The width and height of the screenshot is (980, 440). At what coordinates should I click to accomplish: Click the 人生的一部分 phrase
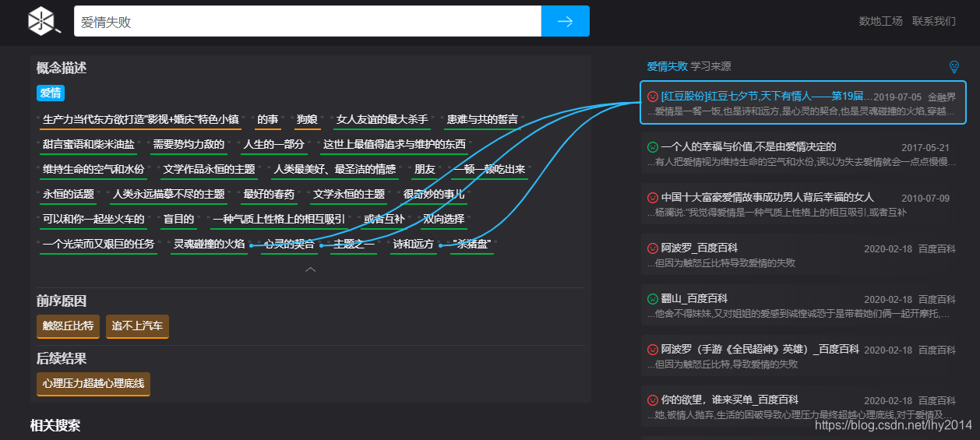tap(273, 145)
